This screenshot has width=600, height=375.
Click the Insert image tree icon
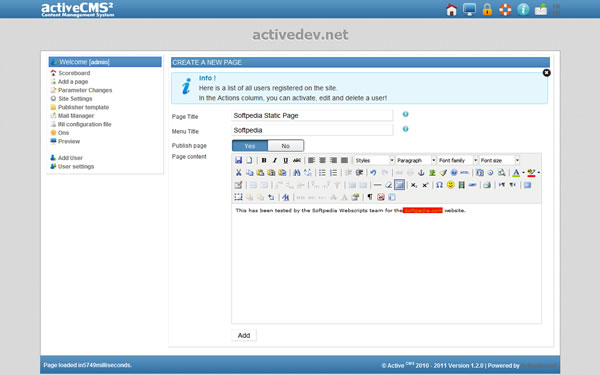(432, 173)
